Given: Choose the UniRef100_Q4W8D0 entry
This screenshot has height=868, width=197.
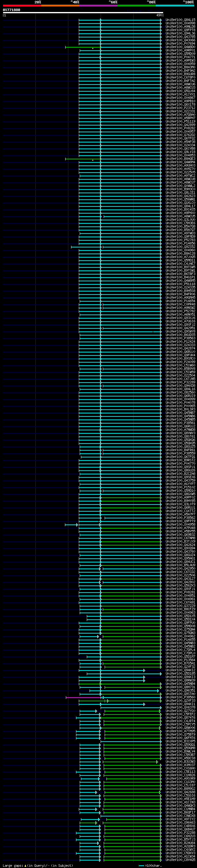Looking at the screenshot, I should [180, 47].
